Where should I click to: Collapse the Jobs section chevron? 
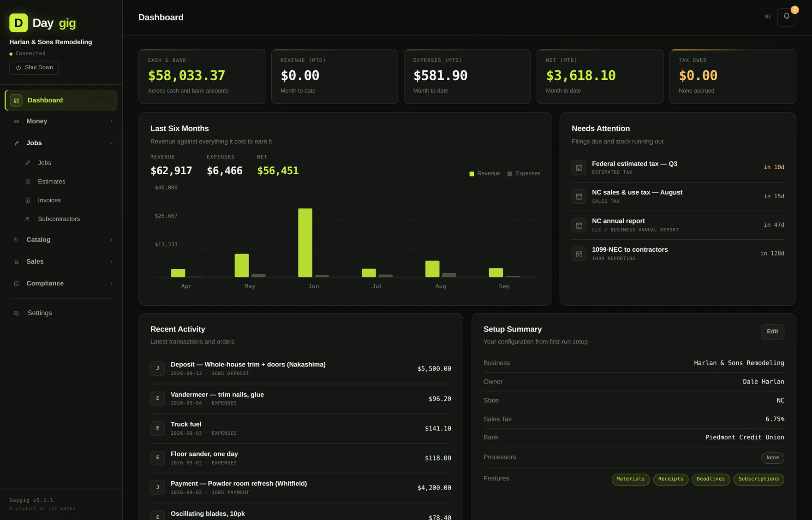[111, 143]
